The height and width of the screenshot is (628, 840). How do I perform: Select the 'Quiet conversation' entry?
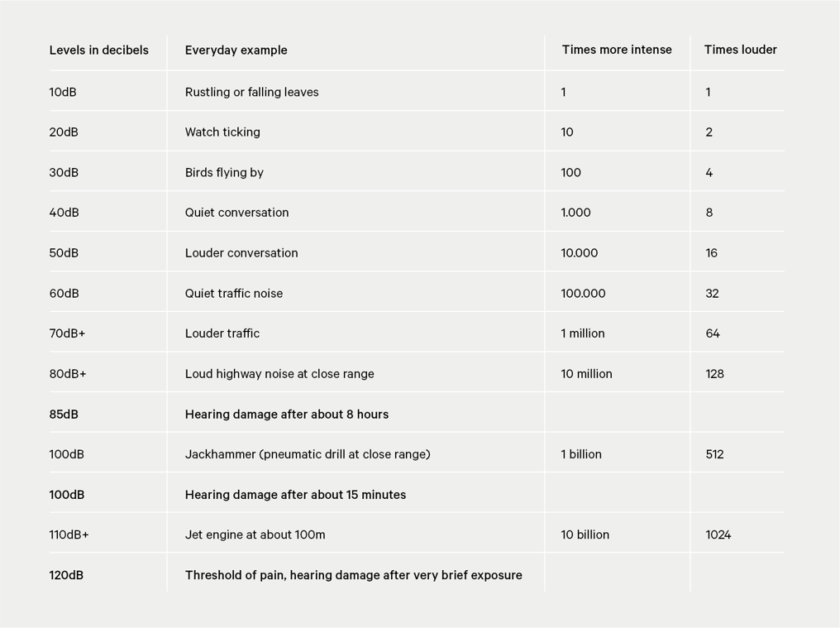point(236,213)
